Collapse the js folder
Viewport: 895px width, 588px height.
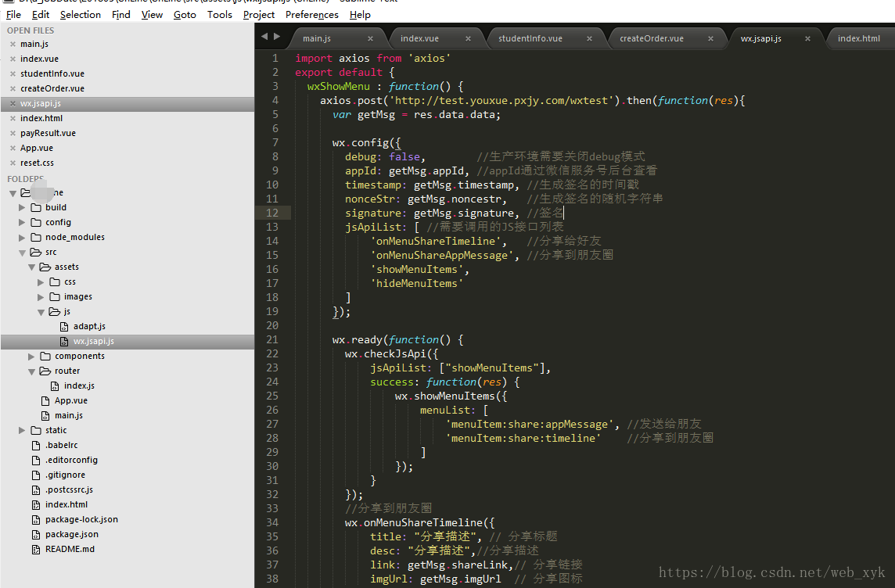pyautogui.click(x=41, y=312)
